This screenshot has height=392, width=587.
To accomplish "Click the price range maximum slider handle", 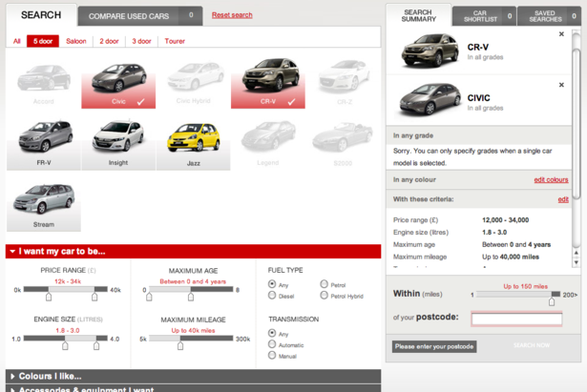I will (x=94, y=297).
